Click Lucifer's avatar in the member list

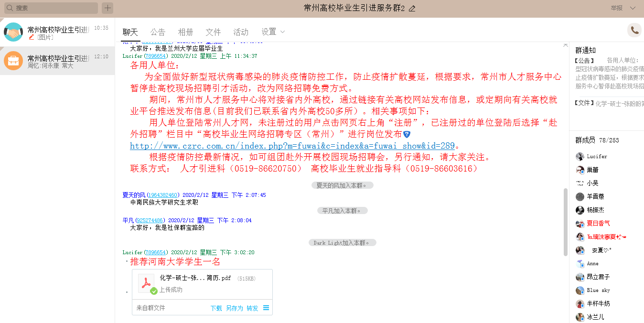click(x=580, y=157)
